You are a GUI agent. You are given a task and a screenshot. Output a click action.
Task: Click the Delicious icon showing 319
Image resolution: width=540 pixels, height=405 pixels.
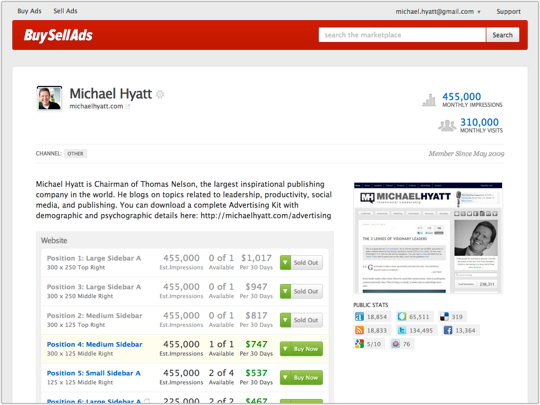[x=445, y=316]
